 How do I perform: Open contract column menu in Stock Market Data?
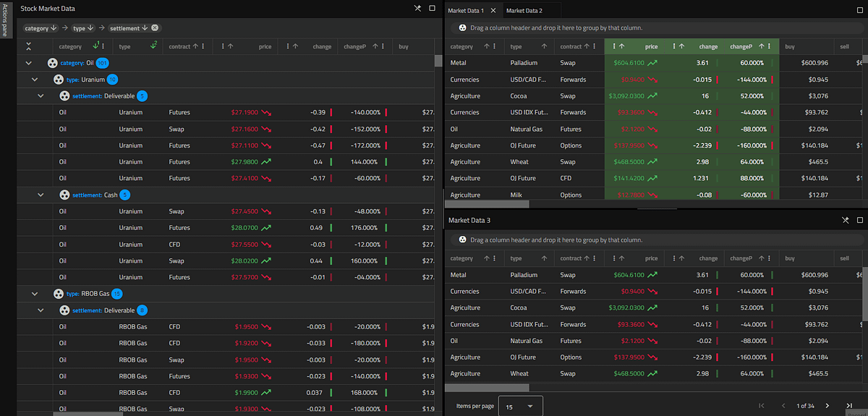[203, 46]
